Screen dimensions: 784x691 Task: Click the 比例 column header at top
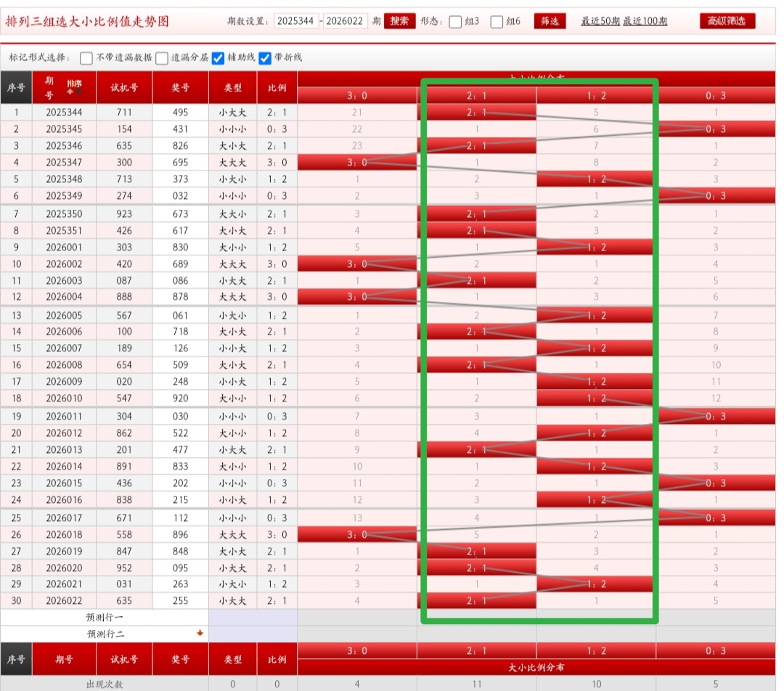tap(277, 88)
